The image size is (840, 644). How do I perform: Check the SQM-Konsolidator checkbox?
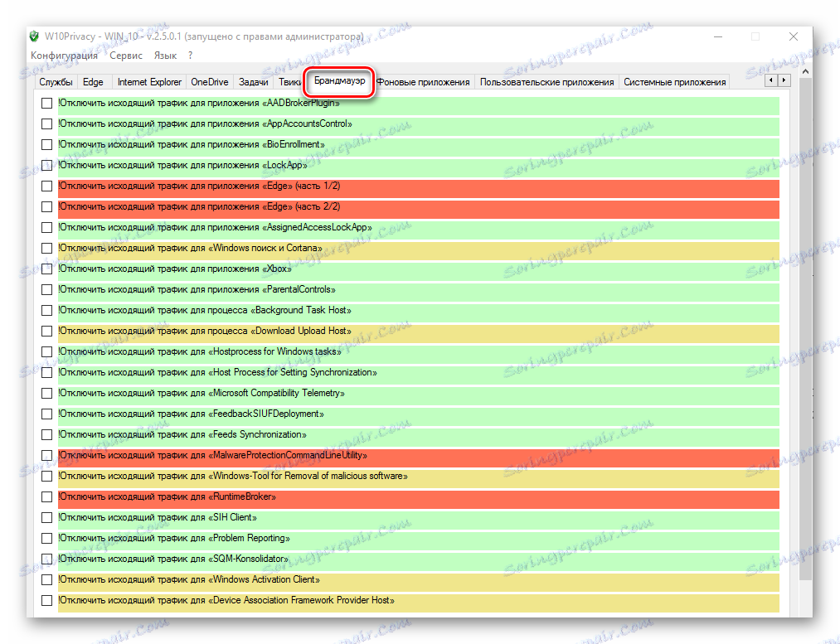(47, 559)
